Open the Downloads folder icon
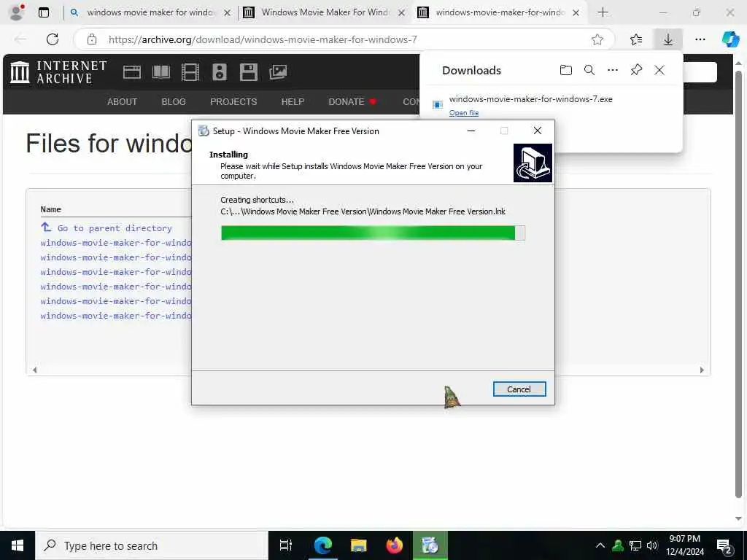 (x=565, y=70)
